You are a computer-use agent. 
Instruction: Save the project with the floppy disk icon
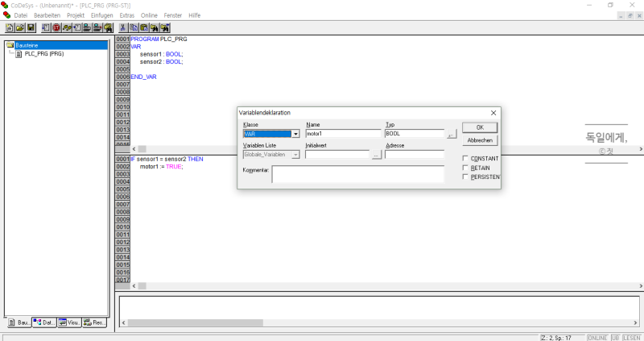(x=31, y=27)
